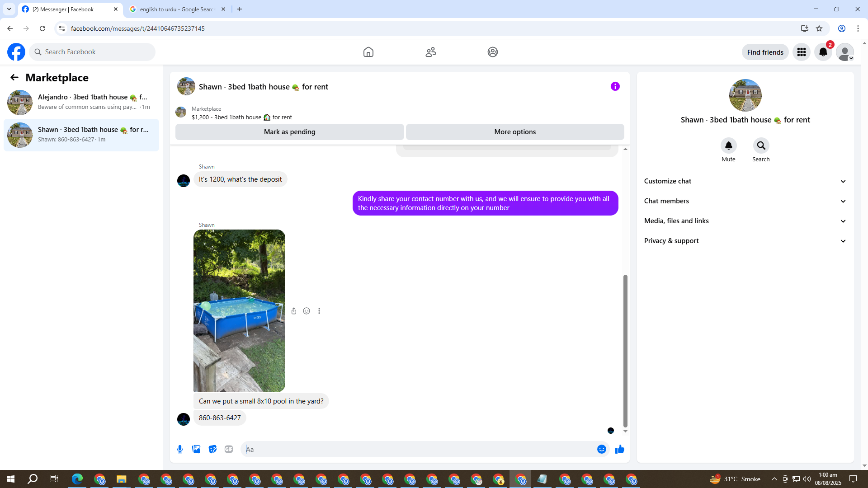This screenshot has width=868, height=488.
Task: Open the GIF picker icon
Action: pyautogui.click(x=229, y=449)
